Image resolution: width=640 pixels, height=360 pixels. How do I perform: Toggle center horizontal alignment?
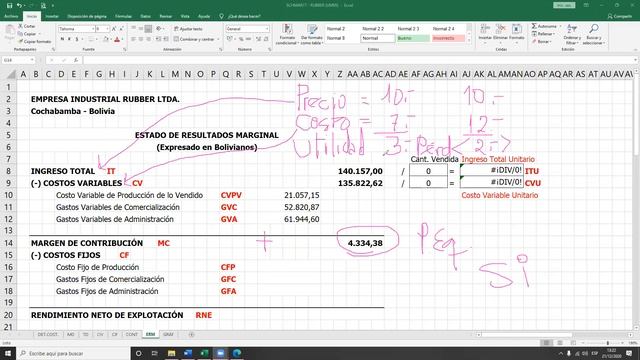[141, 39]
